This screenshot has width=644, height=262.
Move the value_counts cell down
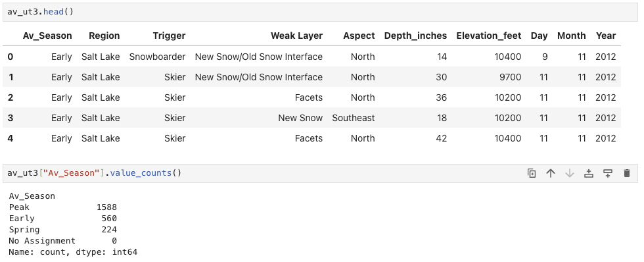point(570,173)
